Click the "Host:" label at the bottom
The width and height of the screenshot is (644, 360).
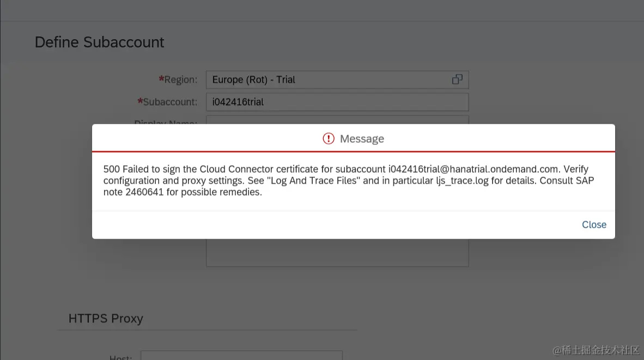coord(120,357)
